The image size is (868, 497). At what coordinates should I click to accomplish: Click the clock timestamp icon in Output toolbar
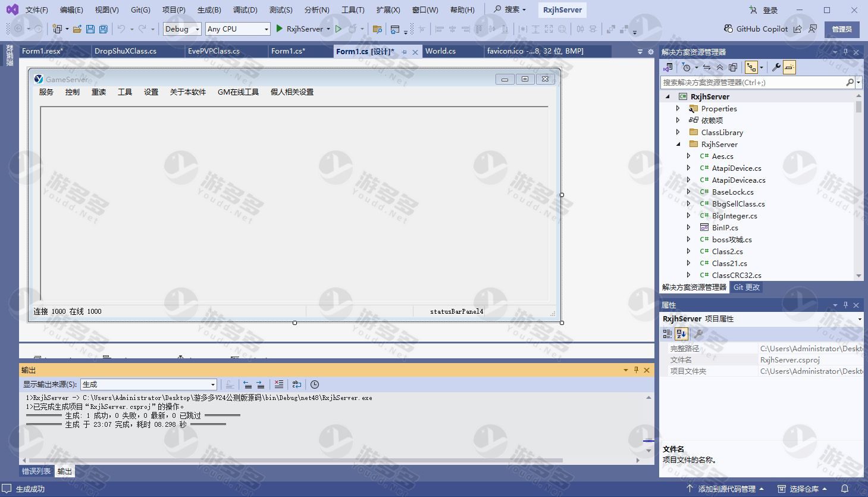click(x=315, y=385)
